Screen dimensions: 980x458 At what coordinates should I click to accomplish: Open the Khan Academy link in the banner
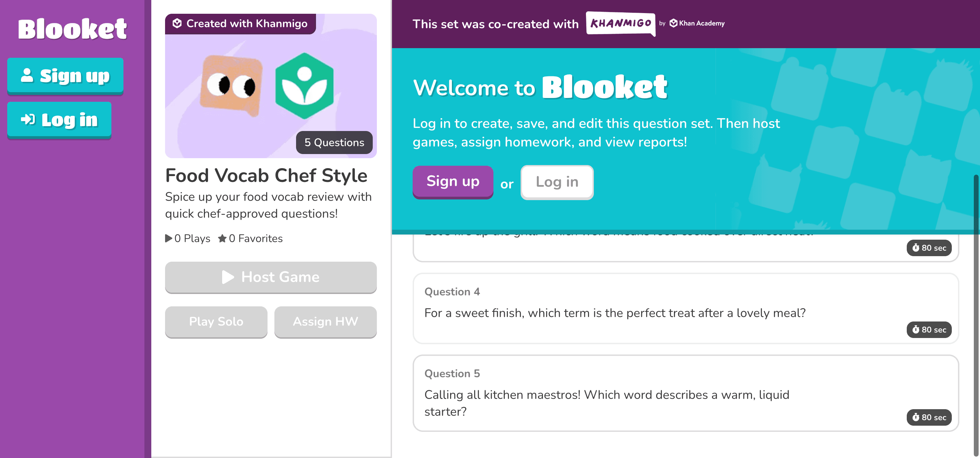697,23
